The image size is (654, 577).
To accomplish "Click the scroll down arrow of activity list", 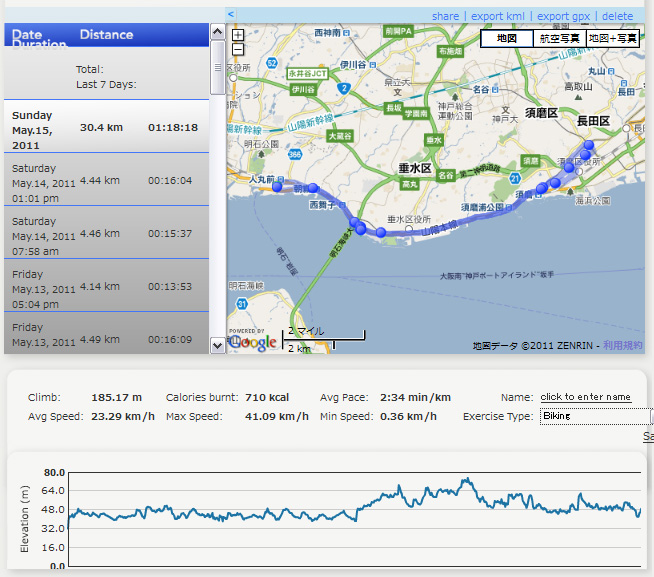I will (x=217, y=345).
